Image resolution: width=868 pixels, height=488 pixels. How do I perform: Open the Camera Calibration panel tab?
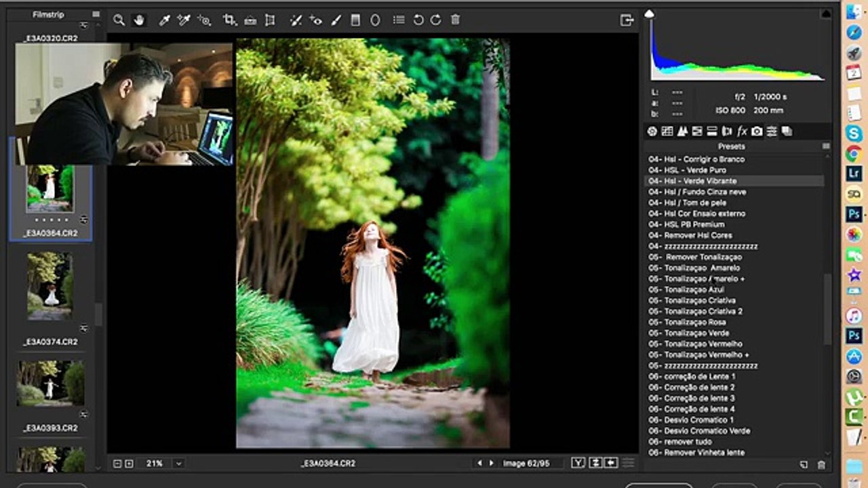click(757, 131)
